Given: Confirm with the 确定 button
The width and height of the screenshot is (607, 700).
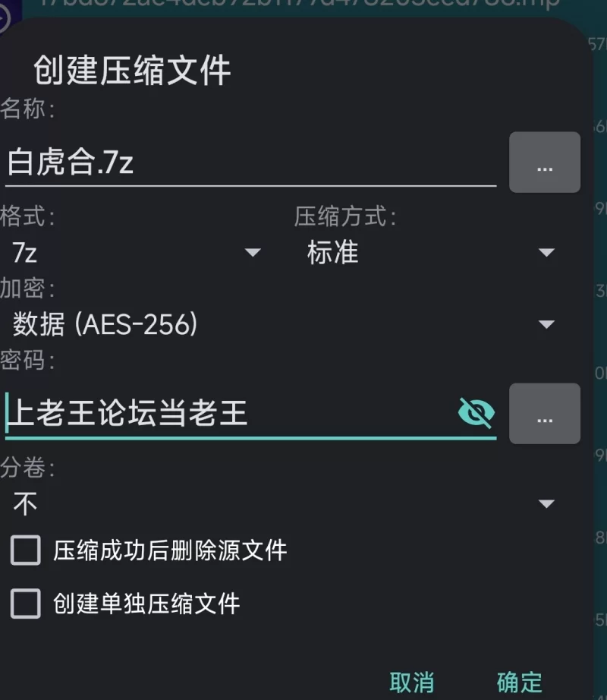Looking at the screenshot, I should coord(520,682).
